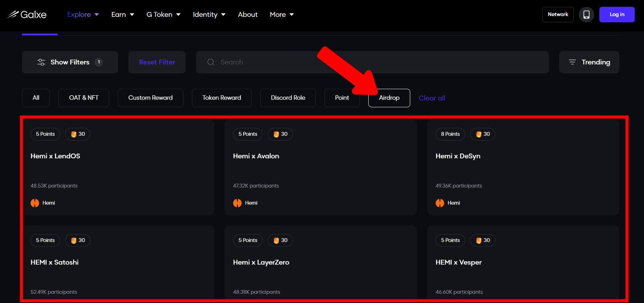Screen dimensions: 644x303
Task: Open the More menu
Action: (x=281, y=14)
